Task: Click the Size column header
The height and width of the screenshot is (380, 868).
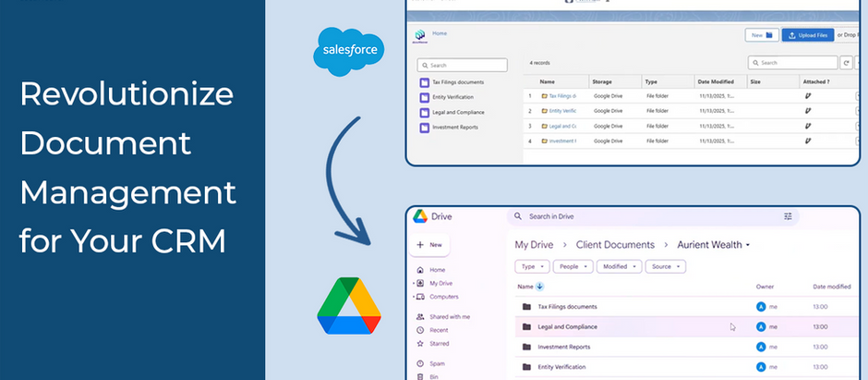Action: [755, 81]
